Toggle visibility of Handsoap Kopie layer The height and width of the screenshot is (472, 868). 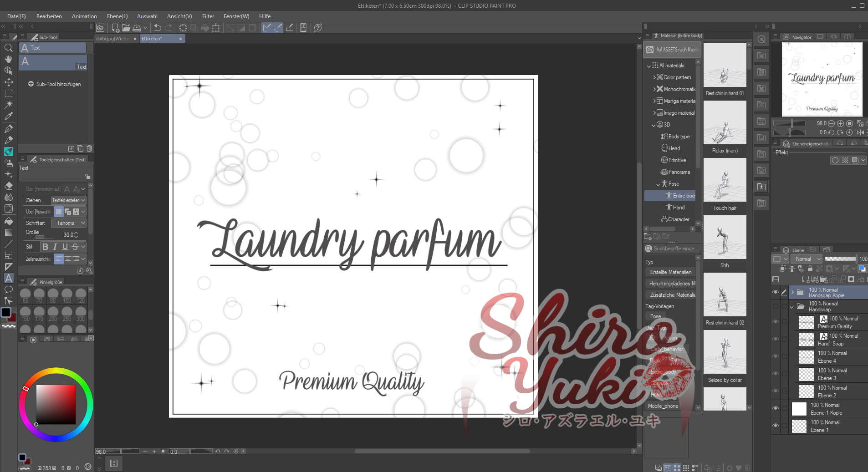tap(775, 292)
